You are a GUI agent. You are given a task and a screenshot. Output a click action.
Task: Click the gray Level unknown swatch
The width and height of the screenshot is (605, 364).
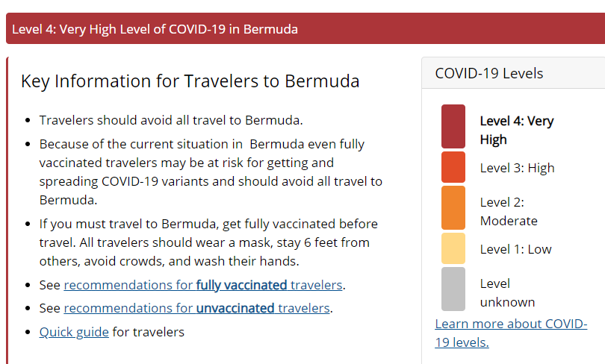click(453, 289)
